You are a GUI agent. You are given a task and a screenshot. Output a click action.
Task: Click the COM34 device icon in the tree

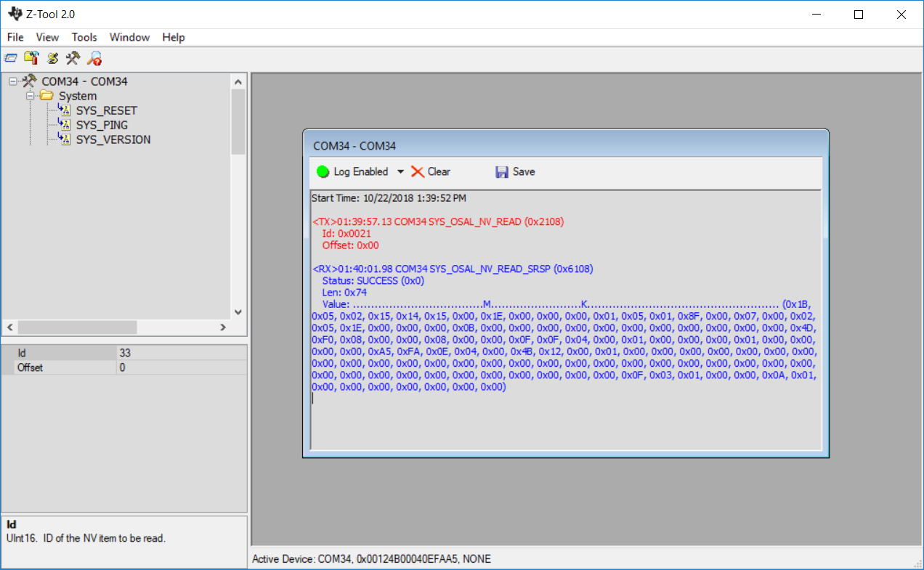(28, 81)
